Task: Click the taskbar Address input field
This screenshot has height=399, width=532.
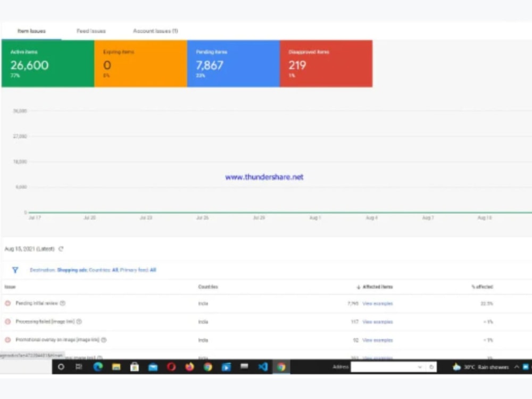Action: [x=383, y=367]
